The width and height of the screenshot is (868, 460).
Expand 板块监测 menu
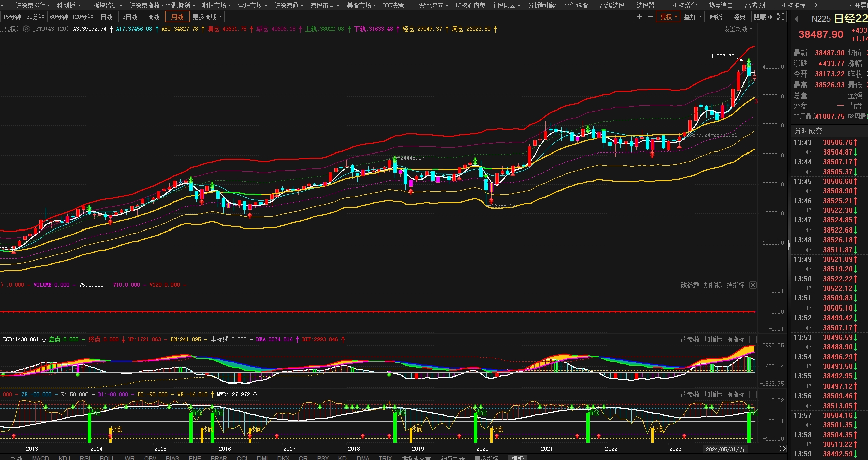pos(108,5)
